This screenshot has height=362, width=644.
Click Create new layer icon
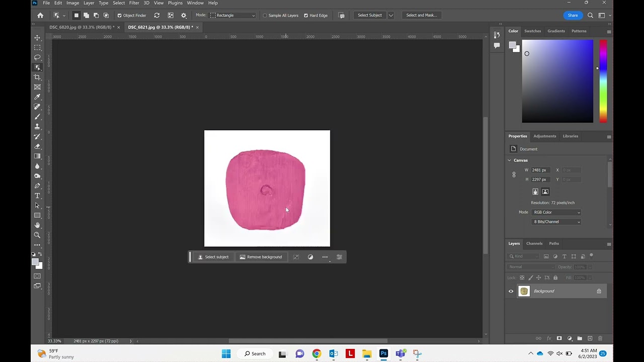click(590, 338)
